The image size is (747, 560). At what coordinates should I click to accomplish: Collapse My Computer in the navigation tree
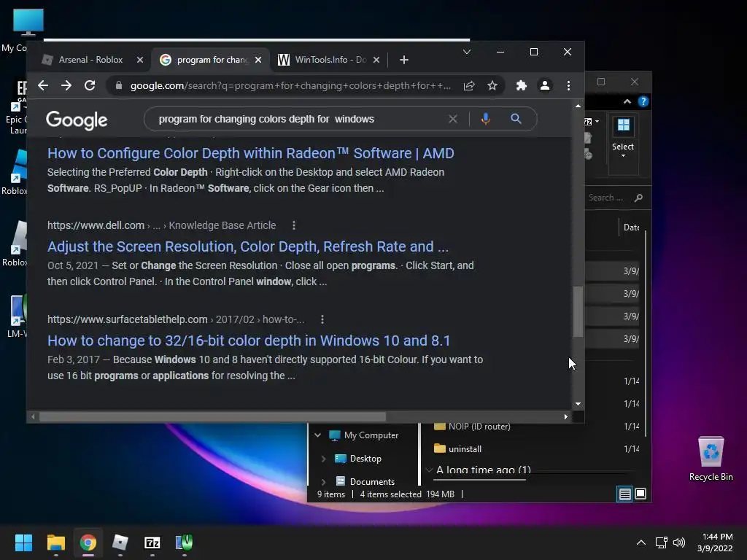click(x=318, y=435)
